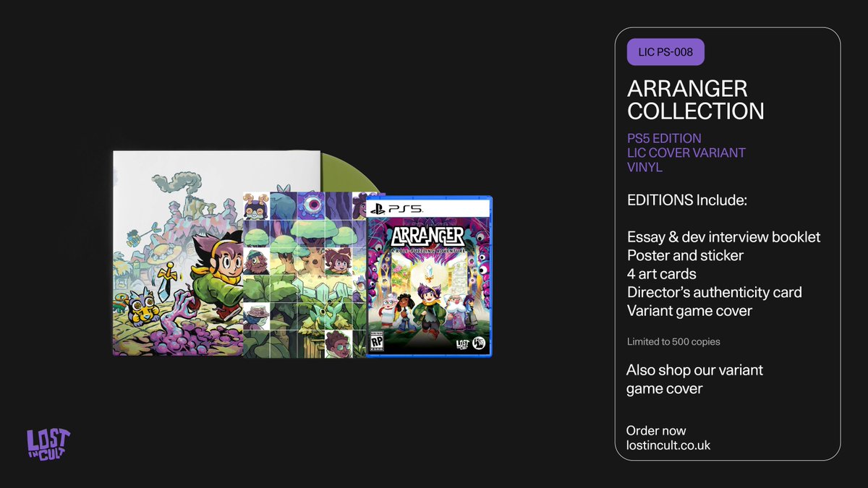868x488 pixels.
Task: Open the Arranger PS5 game case image
Action: (x=430, y=276)
